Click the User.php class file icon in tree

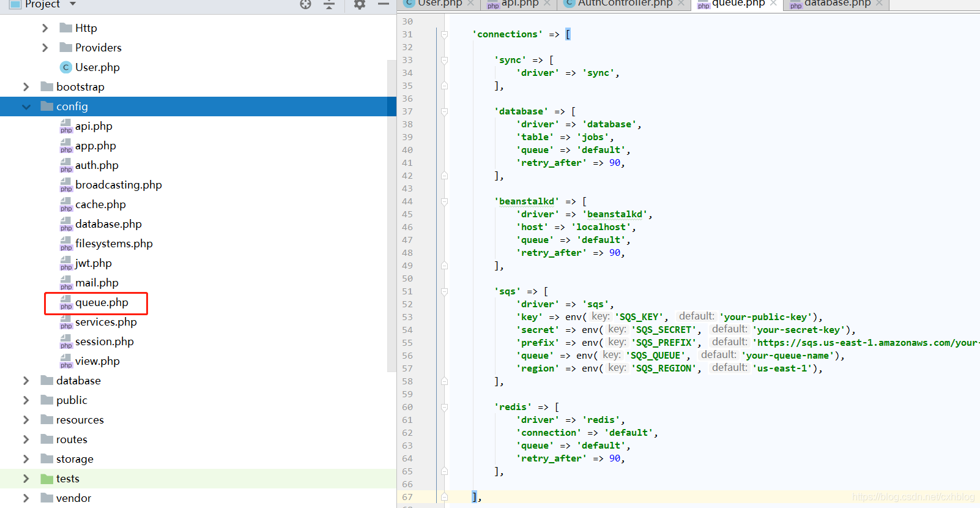[66, 67]
